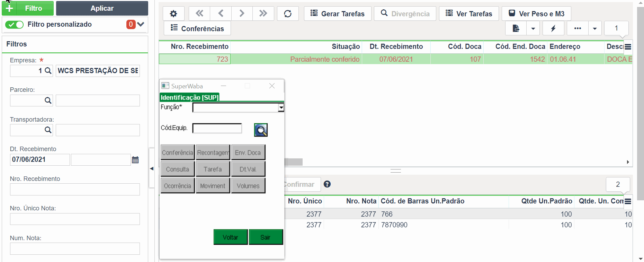Screen dimensions: 644x262
Task: Click the Dt.Val. button
Action: click(248, 169)
